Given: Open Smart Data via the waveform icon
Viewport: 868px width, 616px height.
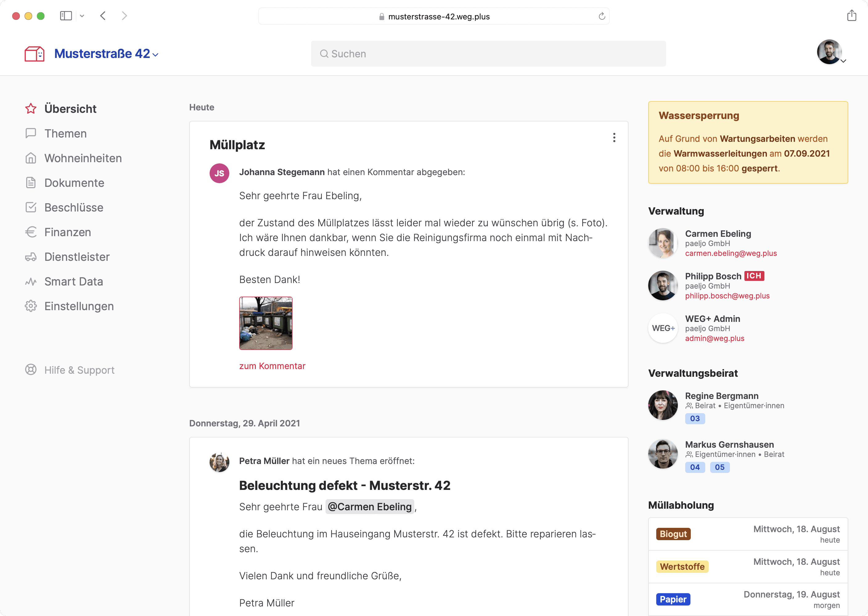Looking at the screenshot, I should coord(31,281).
